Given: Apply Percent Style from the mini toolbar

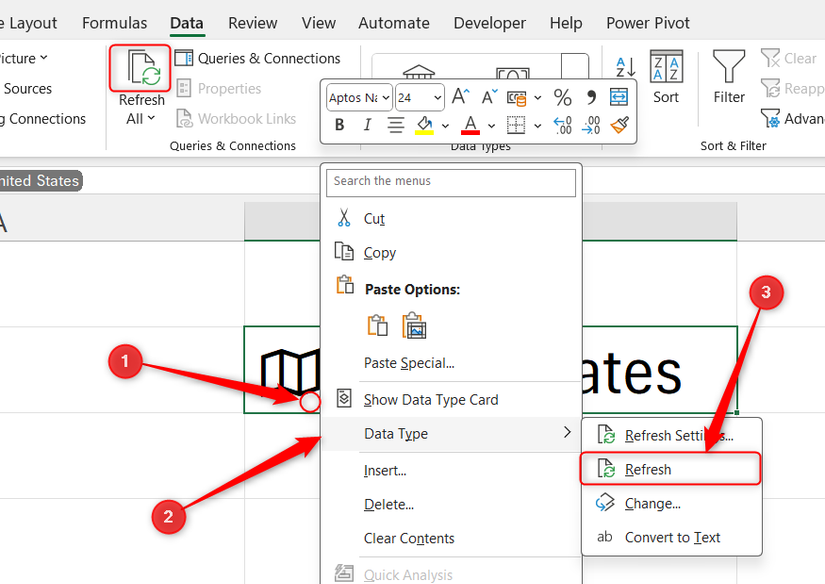Looking at the screenshot, I should click(x=562, y=97).
